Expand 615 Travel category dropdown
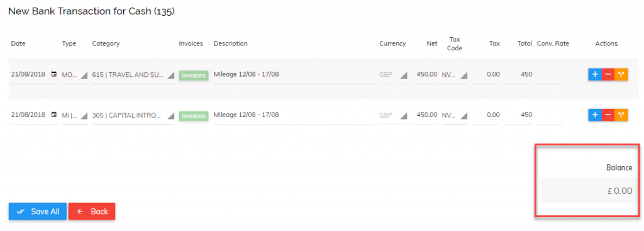 (x=133, y=75)
